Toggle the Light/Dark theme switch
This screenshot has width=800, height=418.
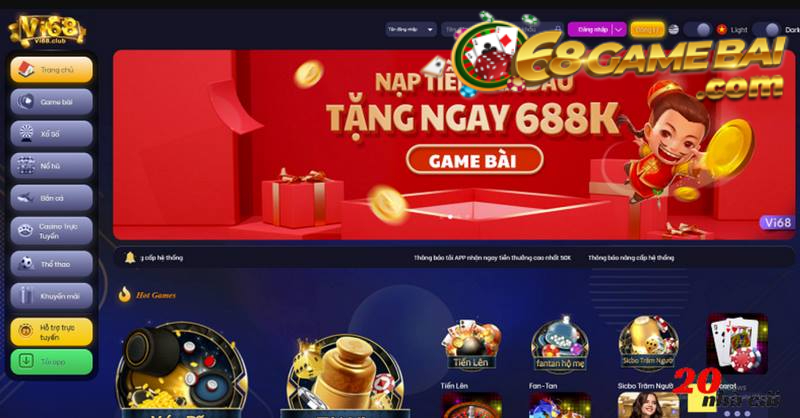[x=767, y=30]
